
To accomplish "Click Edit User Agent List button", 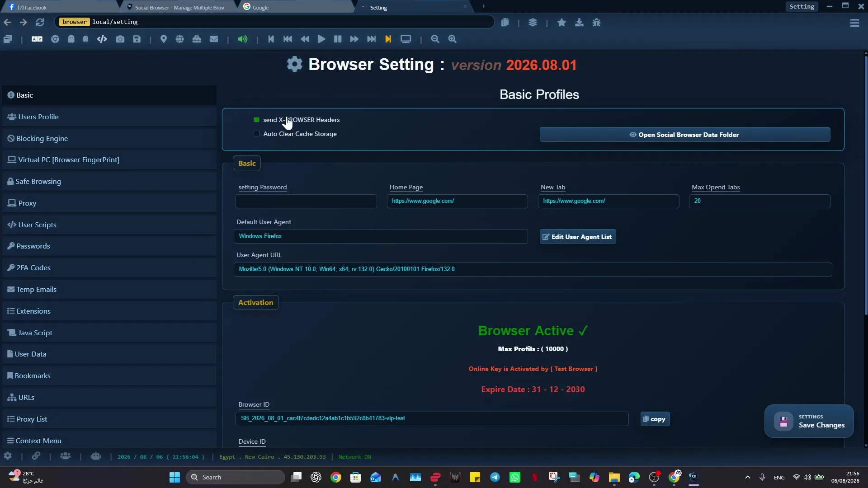I will click(577, 237).
